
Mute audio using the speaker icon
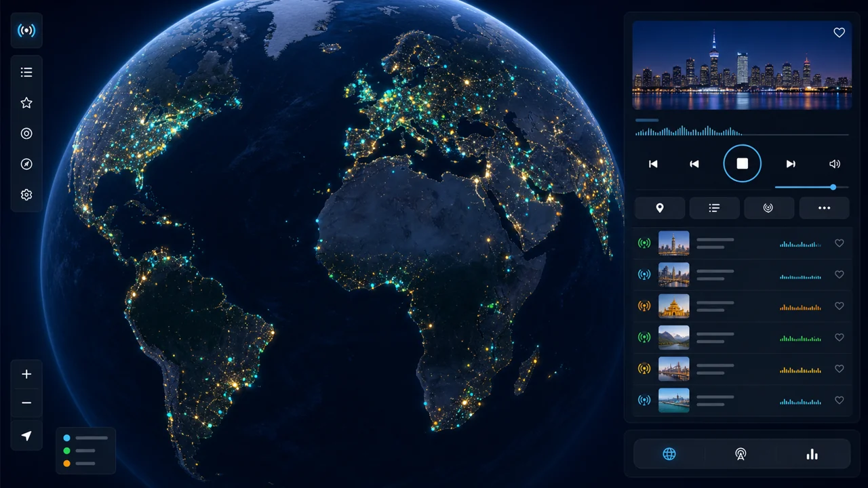point(835,164)
